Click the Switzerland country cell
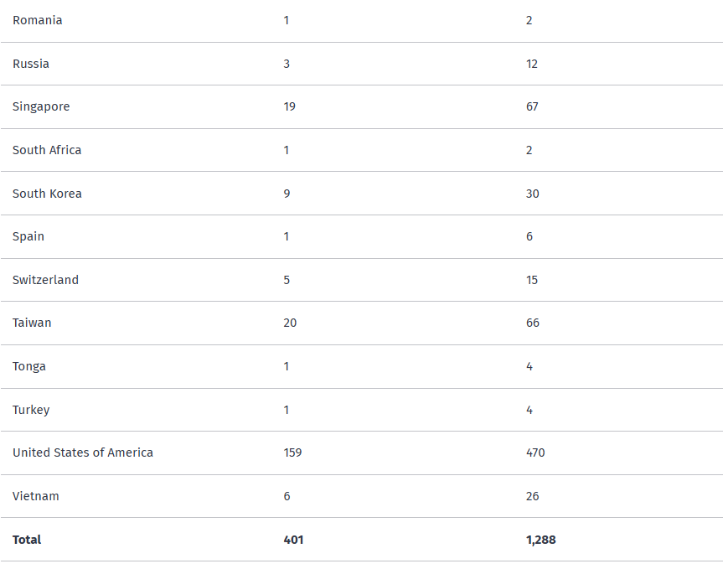The width and height of the screenshot is (728, 569). coord(45,280)
